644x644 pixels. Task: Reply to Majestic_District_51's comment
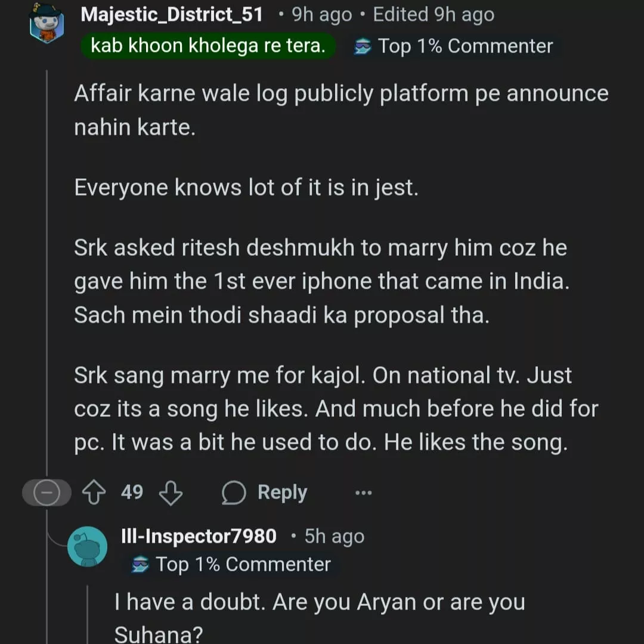pos(265,493)
